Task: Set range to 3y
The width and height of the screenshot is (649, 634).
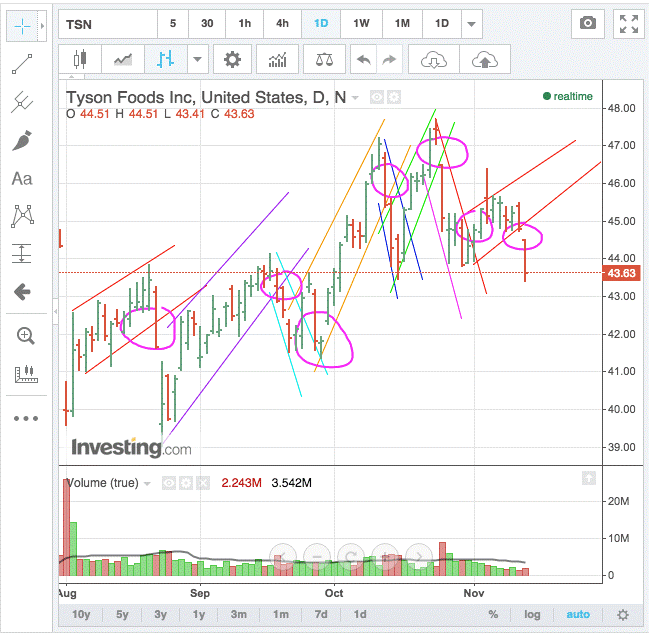Action: (x=160, y=615)
